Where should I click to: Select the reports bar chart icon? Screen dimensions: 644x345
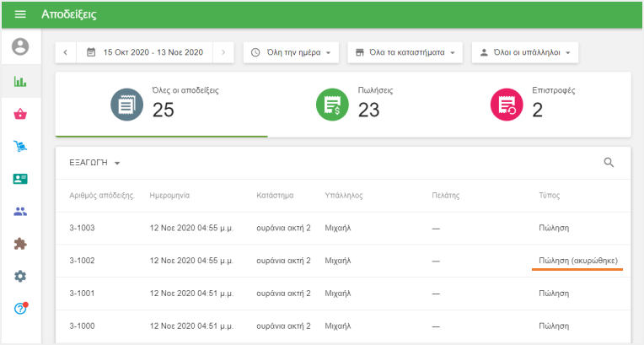[x=20, y=82]
